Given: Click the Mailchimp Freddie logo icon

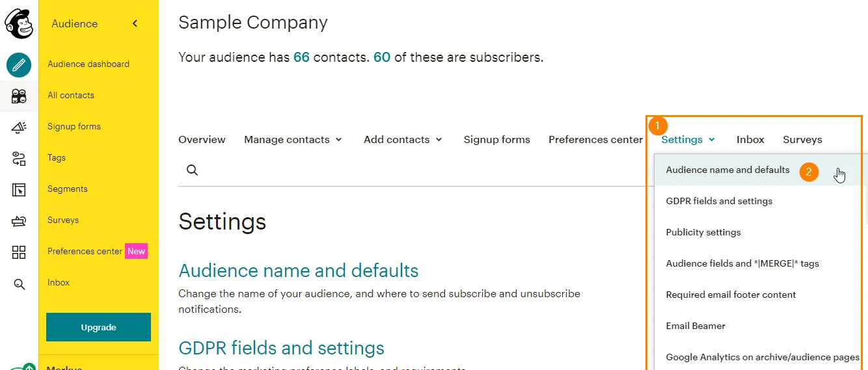Looking at the screenshot, I should tap(19, 23).
